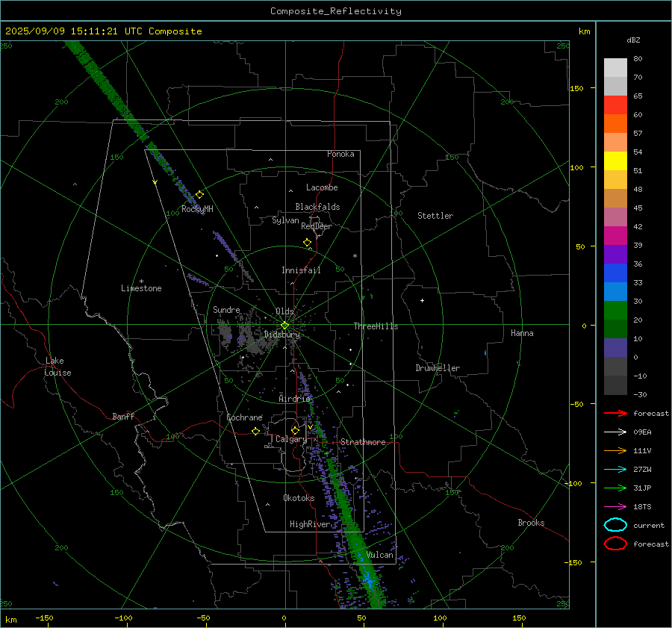Click the Composite_Reflectivity title
672x628 pixels.
tap(336, 11)
